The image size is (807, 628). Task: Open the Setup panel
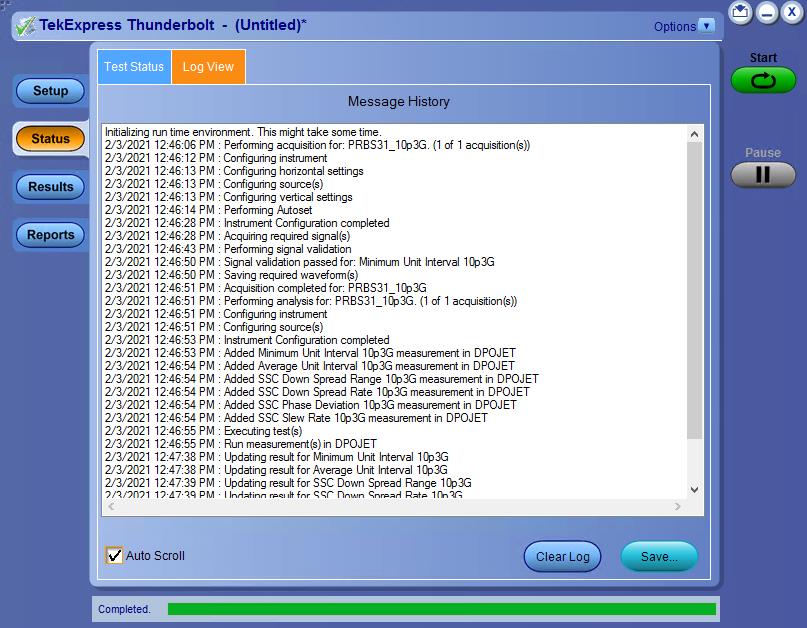(50, 91)
